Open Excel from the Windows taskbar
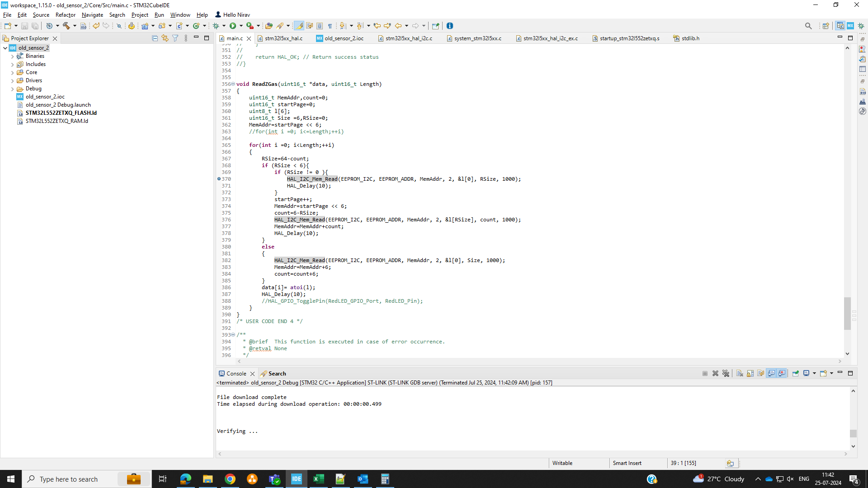The image size is (868, 488). point(318,479)
